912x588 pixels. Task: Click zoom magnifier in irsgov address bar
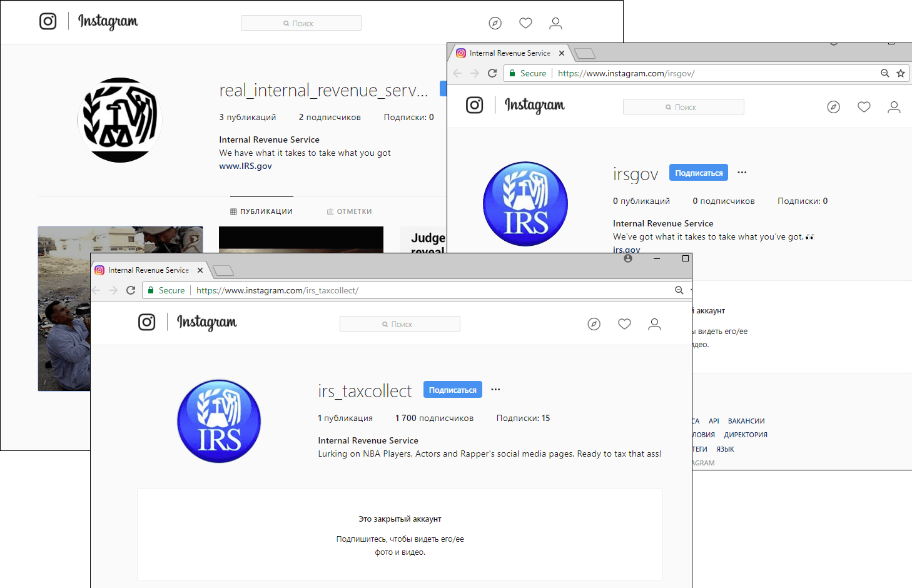(885, 73)
